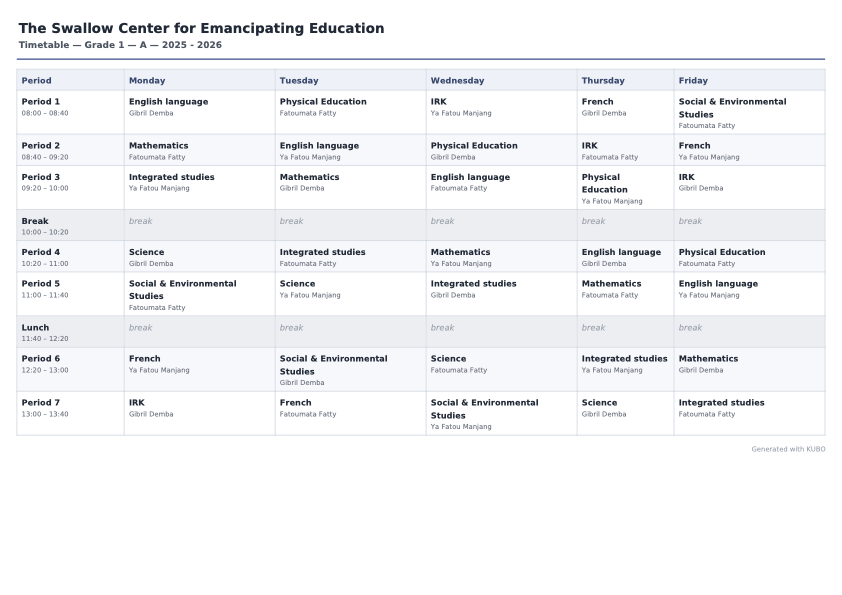Click the Period 3 row label
842x595 pixels.
tap(70, 187)
